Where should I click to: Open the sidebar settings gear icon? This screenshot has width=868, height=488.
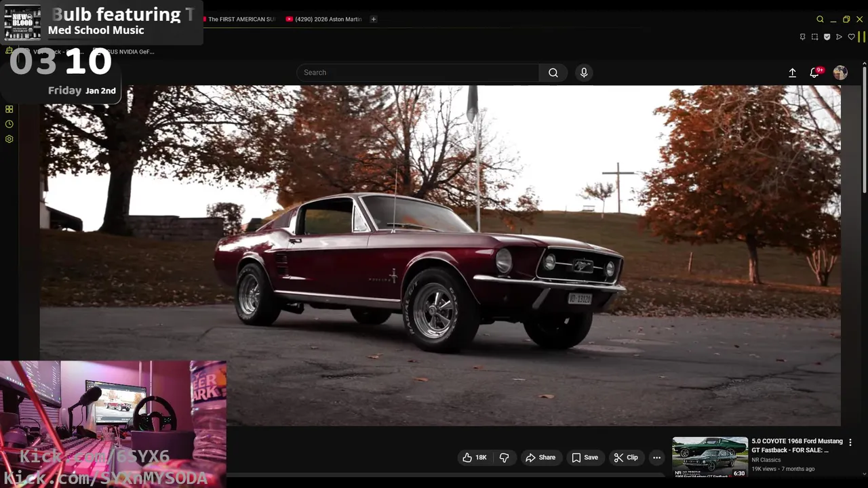pyautogui.click(x=9, y=139)
